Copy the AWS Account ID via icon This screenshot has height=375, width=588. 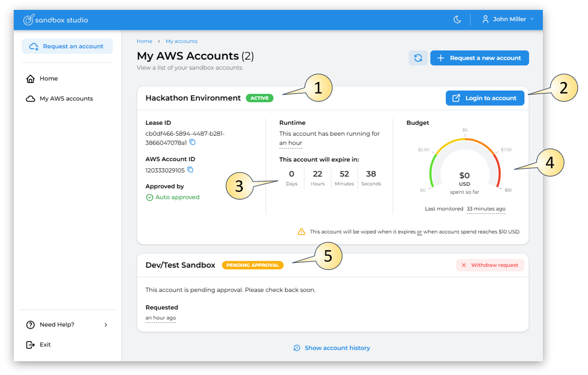click(x=190, y=170)
